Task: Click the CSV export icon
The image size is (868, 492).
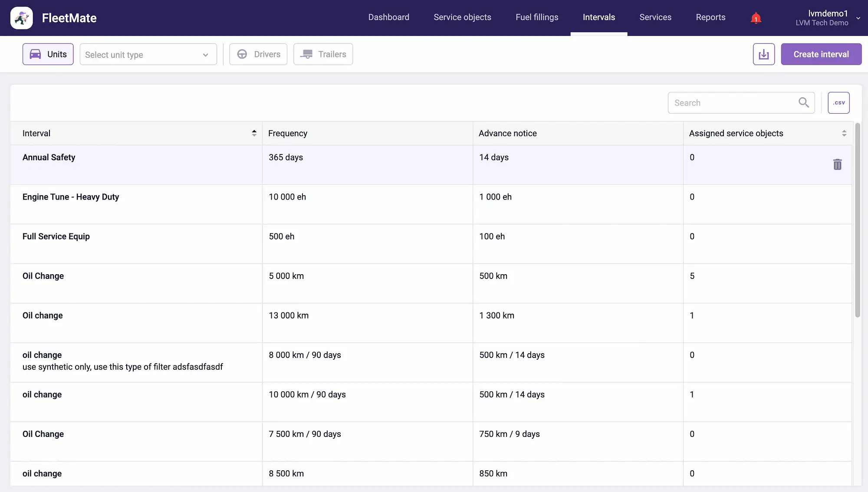Action: (x=839, y=102)
